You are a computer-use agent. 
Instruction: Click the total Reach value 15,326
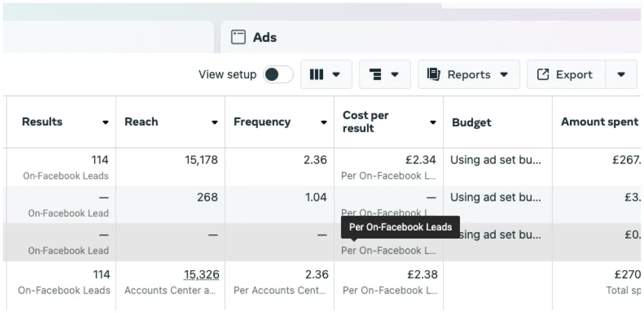[x=201, y=275]
